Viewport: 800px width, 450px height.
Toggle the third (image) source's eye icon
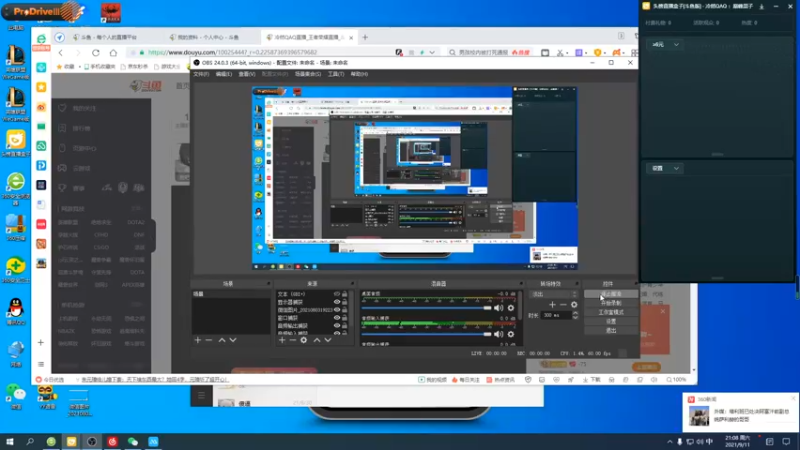(337, 310)
